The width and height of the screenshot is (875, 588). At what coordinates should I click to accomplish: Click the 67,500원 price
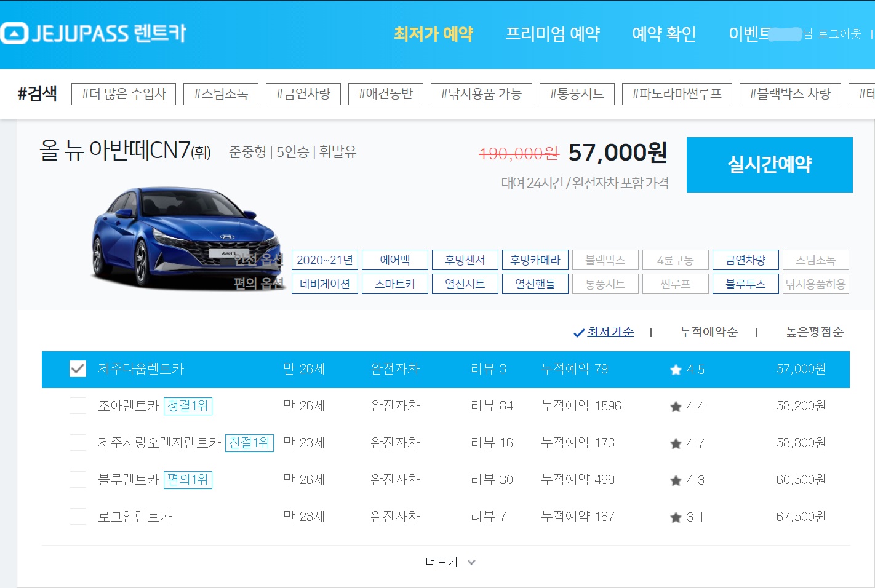point(801,517)
